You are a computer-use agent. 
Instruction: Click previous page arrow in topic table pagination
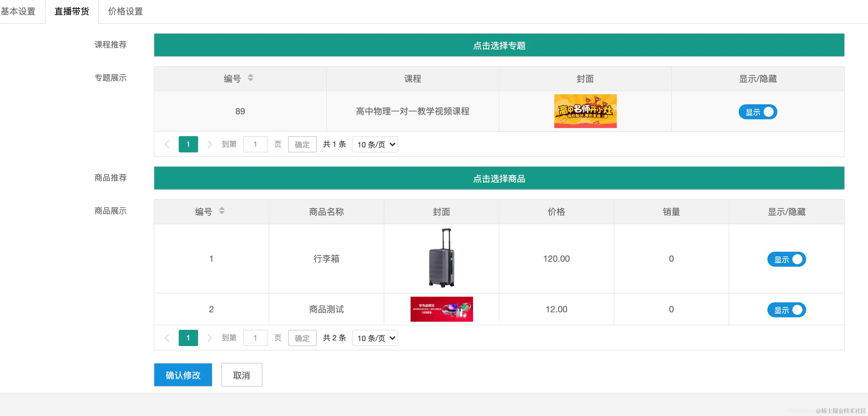[167, 145]
